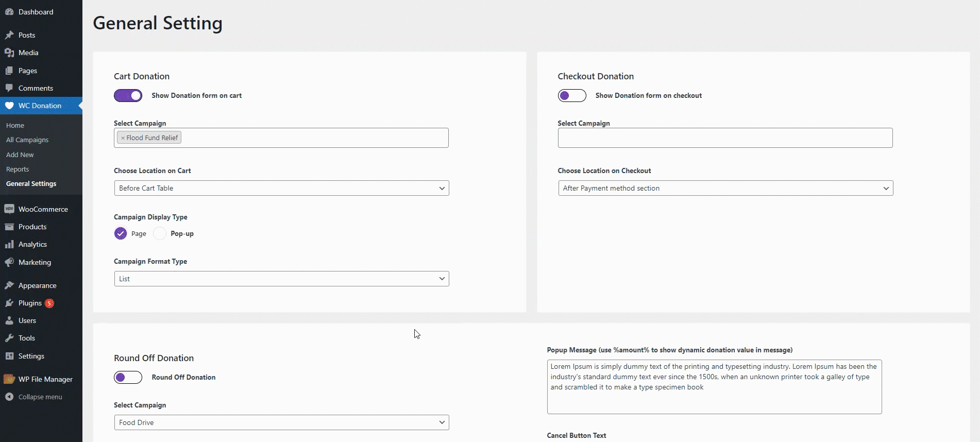Click the Marketing megaphone icon
980x442 pixels.
[9, 262]
